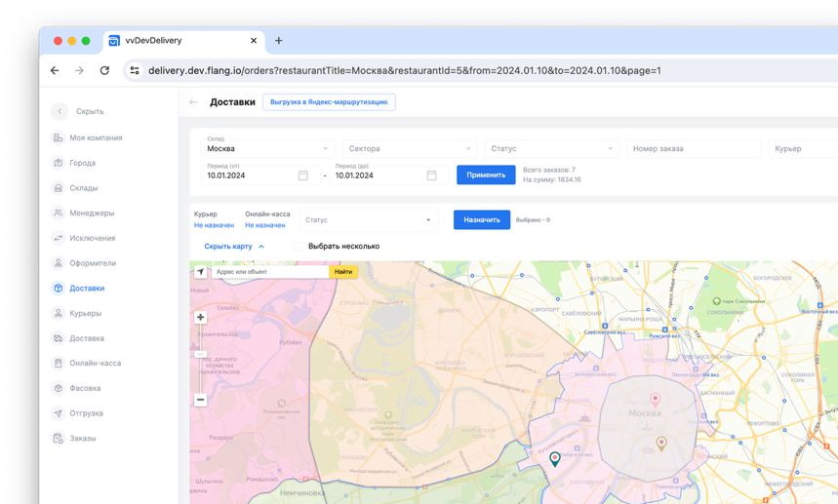
Task: Click the Назначить button
Action: tap(482, 219)
